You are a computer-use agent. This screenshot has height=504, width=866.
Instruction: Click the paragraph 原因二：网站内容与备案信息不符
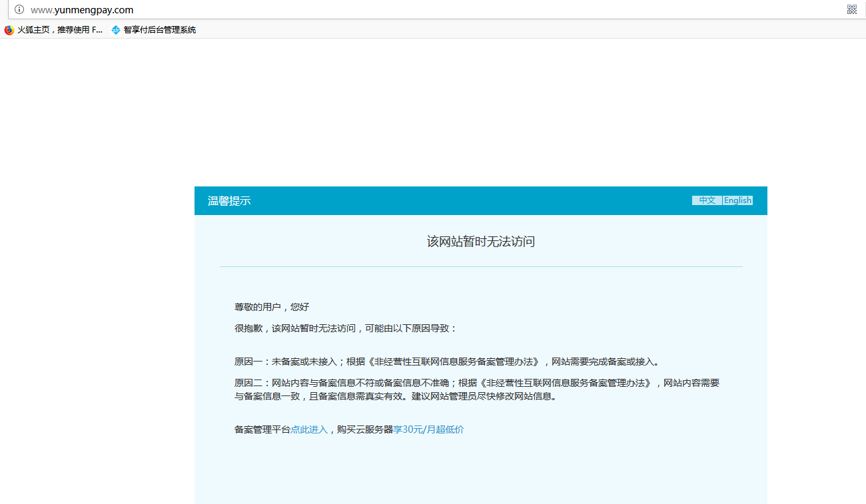pyautogui.click(x=477, y=389)
